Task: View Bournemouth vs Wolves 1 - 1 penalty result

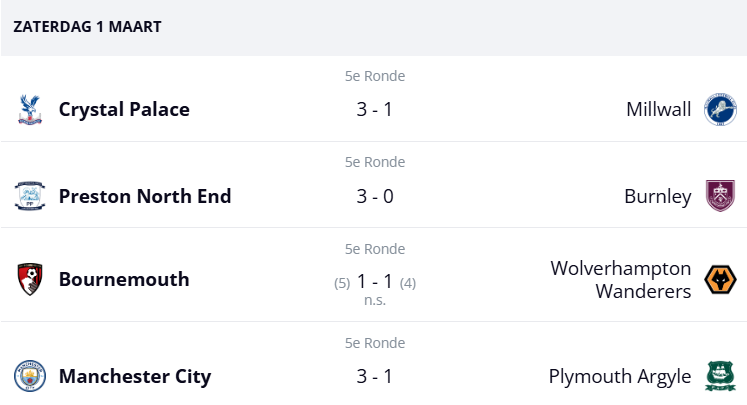Action: pos(374,282)
